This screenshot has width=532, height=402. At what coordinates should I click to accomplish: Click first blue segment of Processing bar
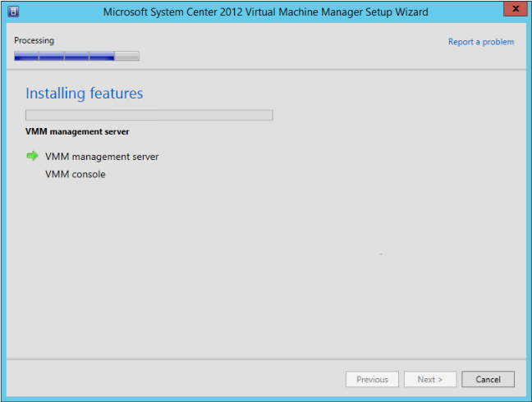tap(26, 57)
